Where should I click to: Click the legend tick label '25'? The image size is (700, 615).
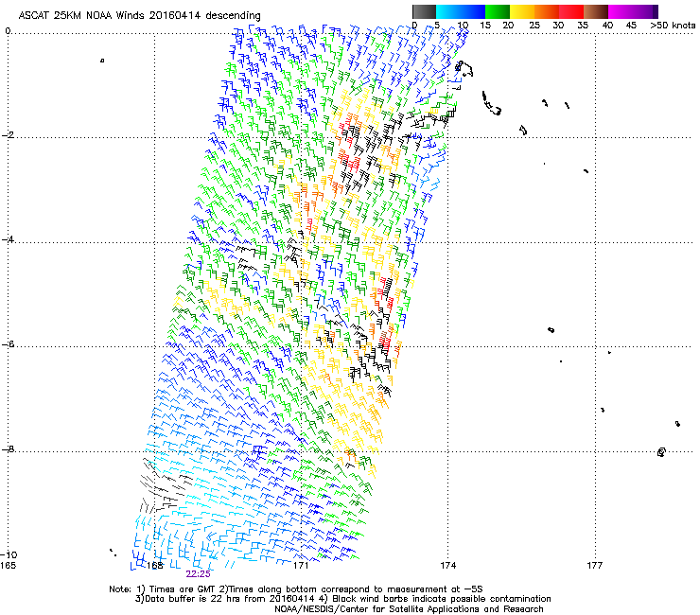(x=534, y=26)
